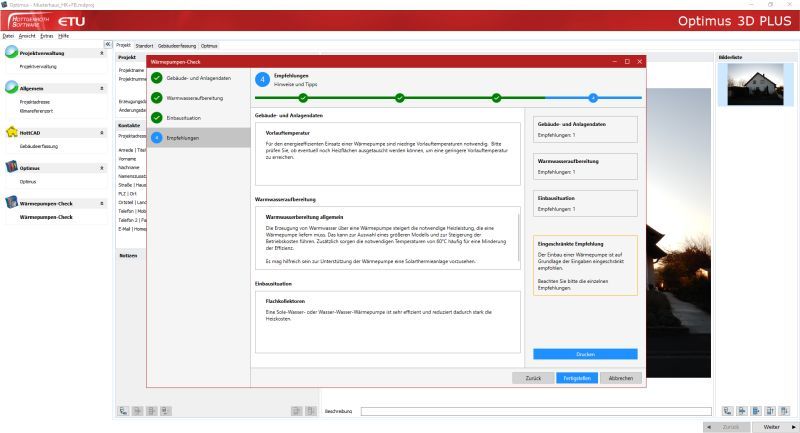Click the Beschreibung text field
Image resolution: width=800 pixels, height=433 pixels.
(535, 410)
